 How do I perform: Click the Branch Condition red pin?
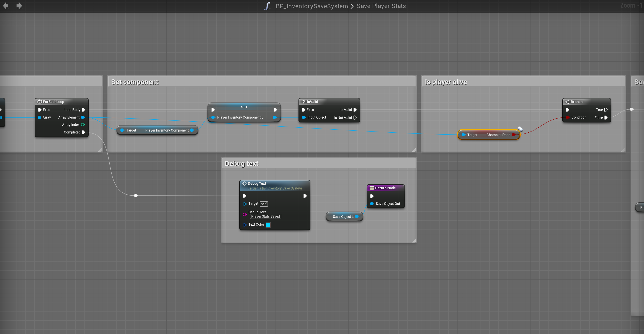click(x=568, y=117)
